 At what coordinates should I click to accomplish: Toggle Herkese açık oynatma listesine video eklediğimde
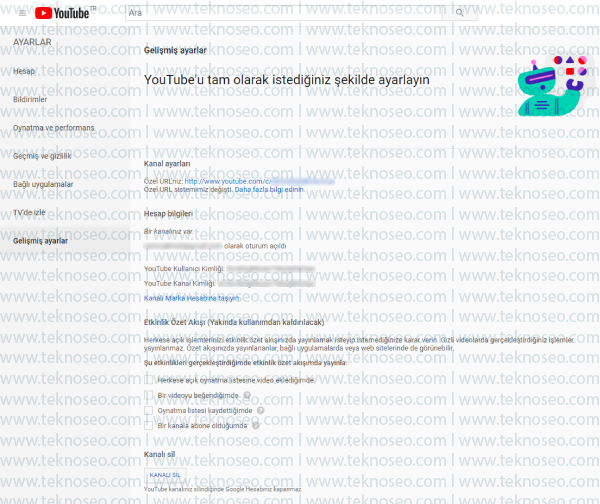click(x=148, y=380)
